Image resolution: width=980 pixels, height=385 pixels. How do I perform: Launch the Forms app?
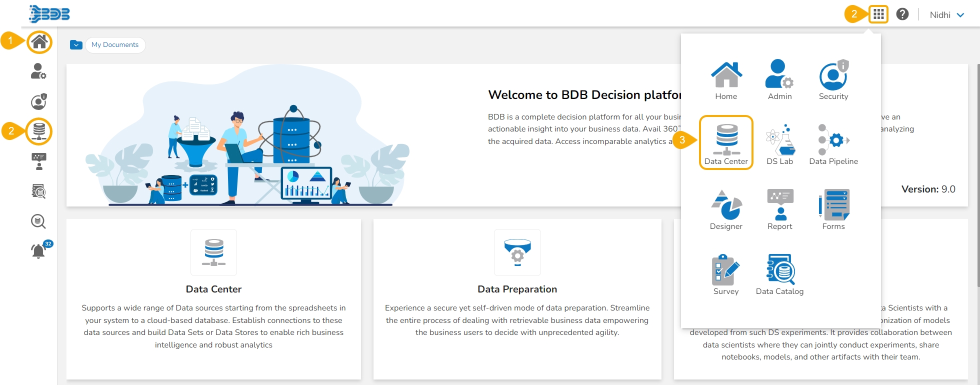(x=833, y=209)
